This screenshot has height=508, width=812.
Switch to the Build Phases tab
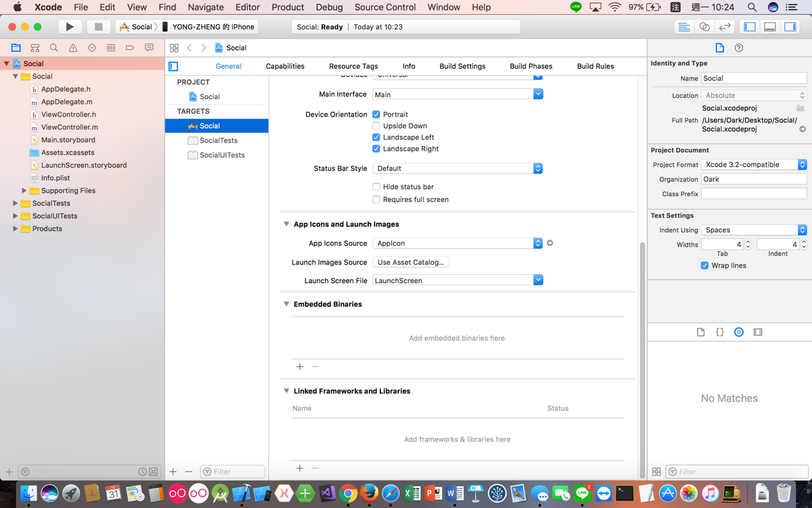pyautogui.click(x=531, y=67)
